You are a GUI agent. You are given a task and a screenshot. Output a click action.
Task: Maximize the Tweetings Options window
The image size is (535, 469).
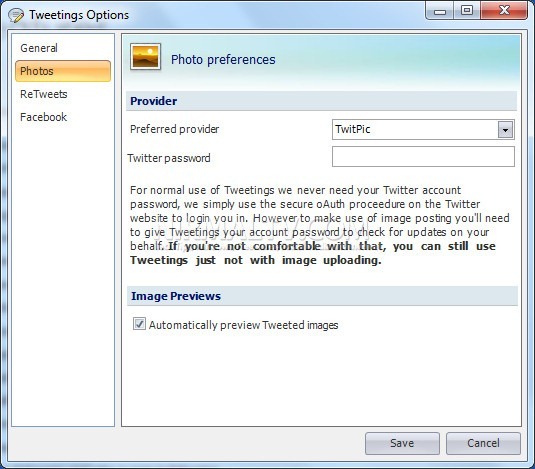(467, 11)
